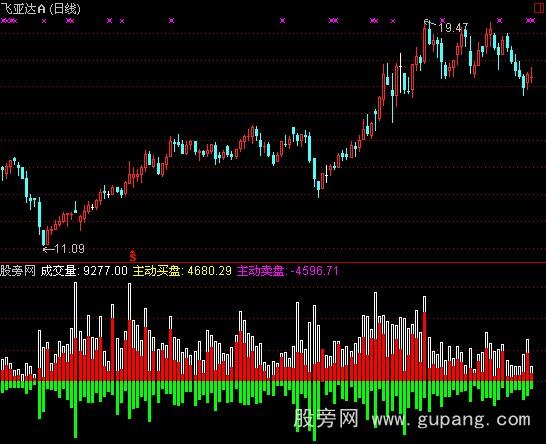Image resolution: width=546 pixels, height=444 pixels.
Task: Select the purple 主动卖盘 indicator label
Action: [287, 271]
